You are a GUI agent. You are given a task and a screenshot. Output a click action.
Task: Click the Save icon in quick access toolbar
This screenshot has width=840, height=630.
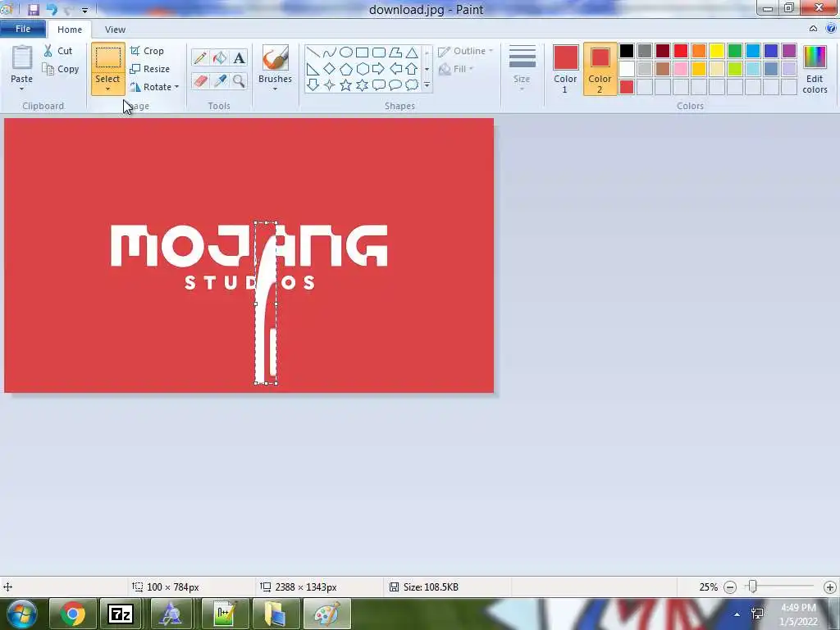point(33,10)
